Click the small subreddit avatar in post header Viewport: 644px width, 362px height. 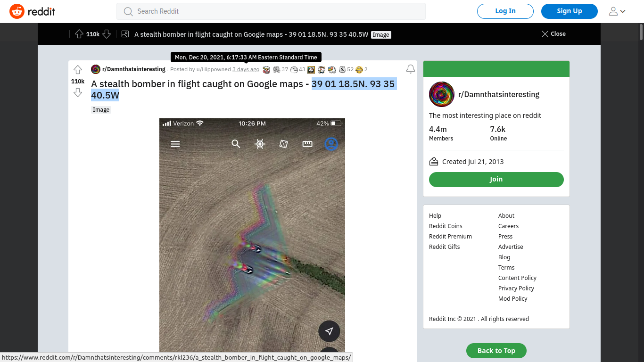point(96,69)
